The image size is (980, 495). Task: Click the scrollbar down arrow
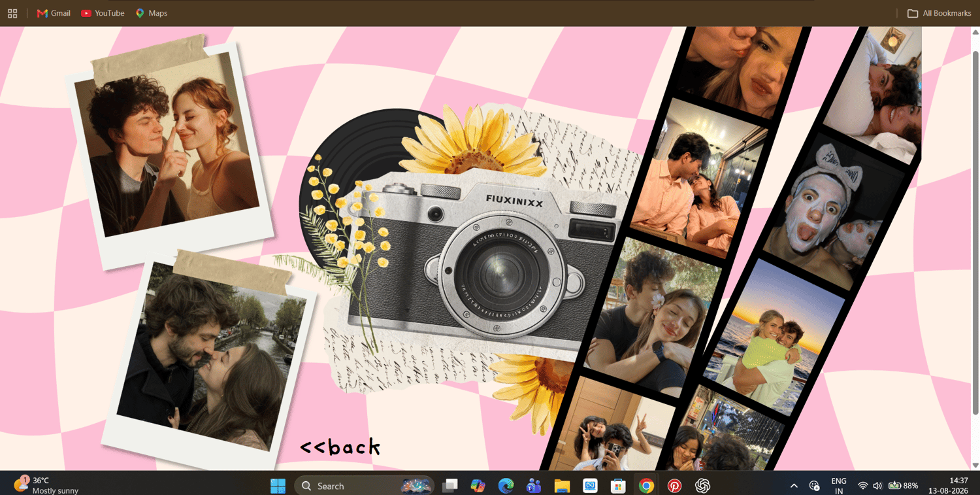pos(975,466)
